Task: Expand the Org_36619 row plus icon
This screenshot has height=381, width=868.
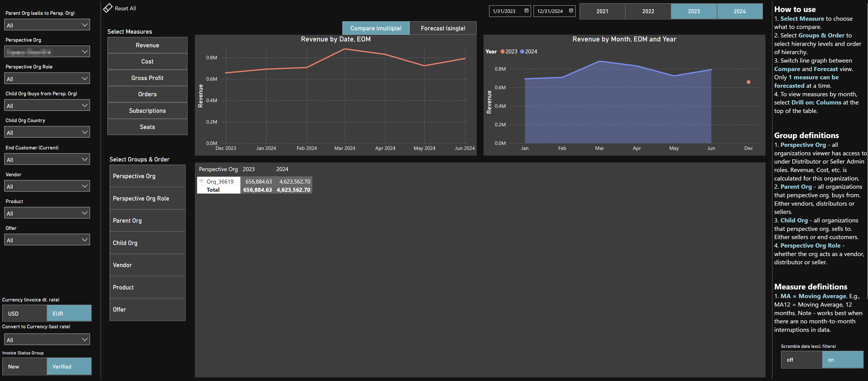Action: point(201,181)
